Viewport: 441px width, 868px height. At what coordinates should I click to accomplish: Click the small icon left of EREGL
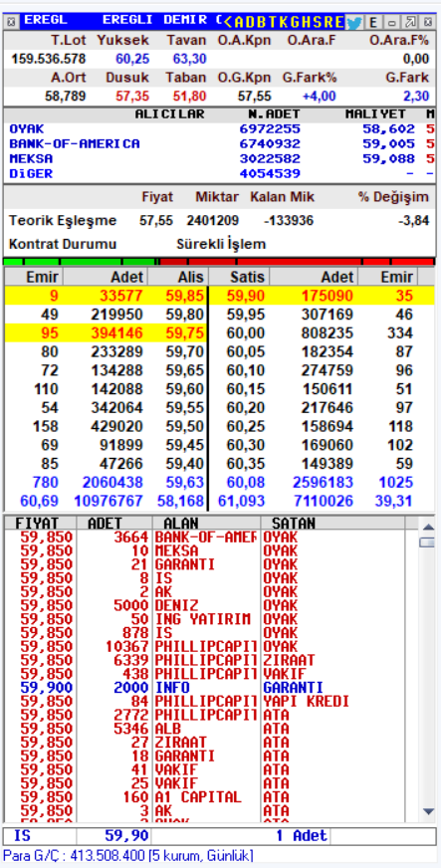point(12,22)
